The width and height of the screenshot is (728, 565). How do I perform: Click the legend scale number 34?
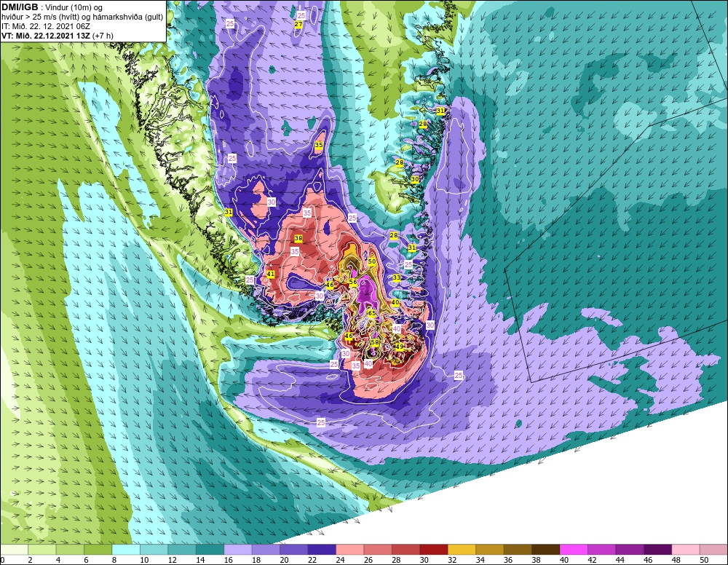480,561
